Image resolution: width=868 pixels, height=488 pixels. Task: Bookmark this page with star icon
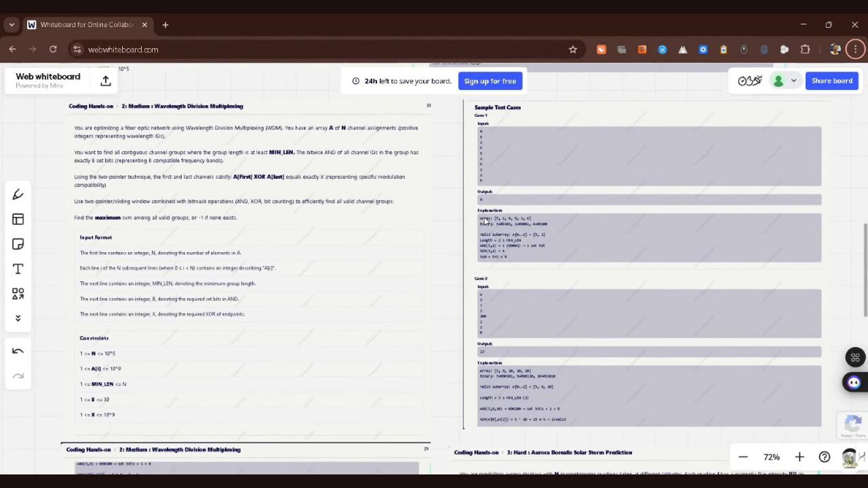coord(573,49)
